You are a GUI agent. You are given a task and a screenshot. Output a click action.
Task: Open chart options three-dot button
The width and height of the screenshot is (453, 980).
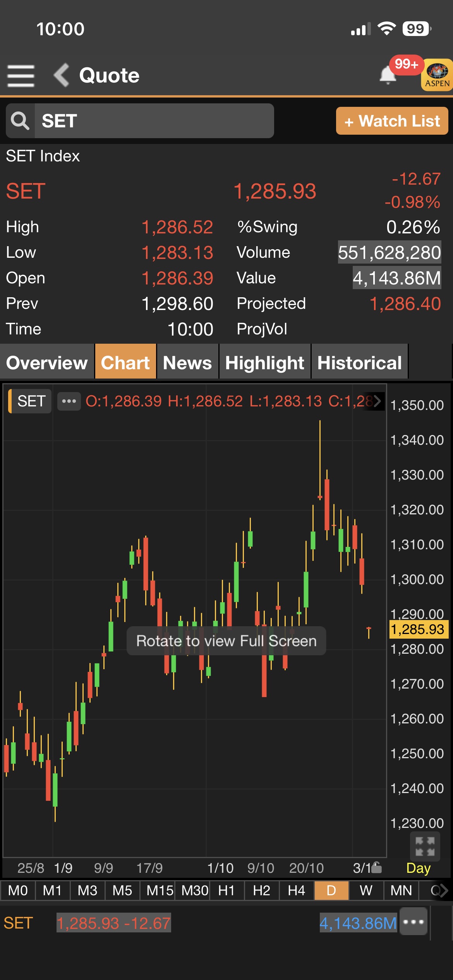pyautogui.click(x=69, y=401)
